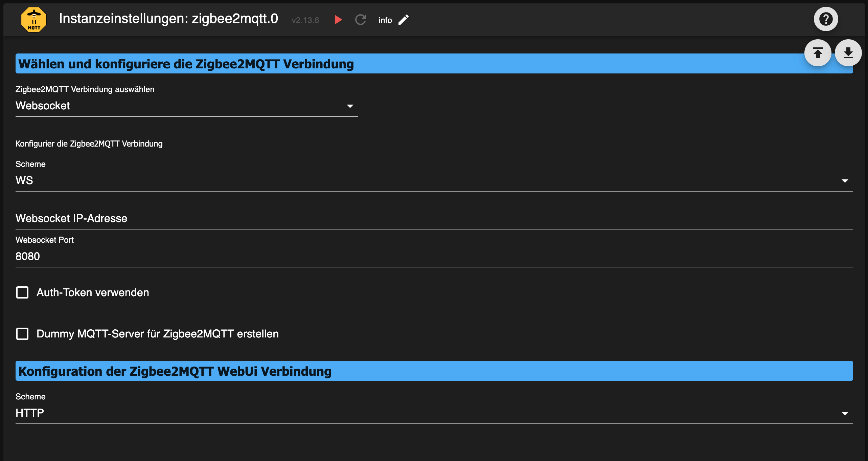Click the Instanzeinstellungen: zigbee2mqtt.0 title
Image resolution: width=868 pixels, height=461 pixels.
(168, 19)
